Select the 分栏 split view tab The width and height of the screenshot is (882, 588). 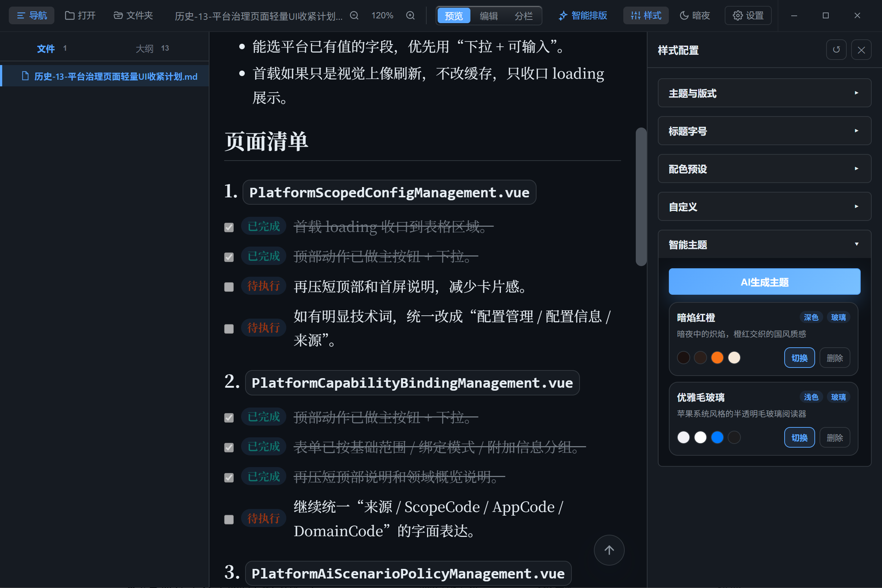pos(523,16)
